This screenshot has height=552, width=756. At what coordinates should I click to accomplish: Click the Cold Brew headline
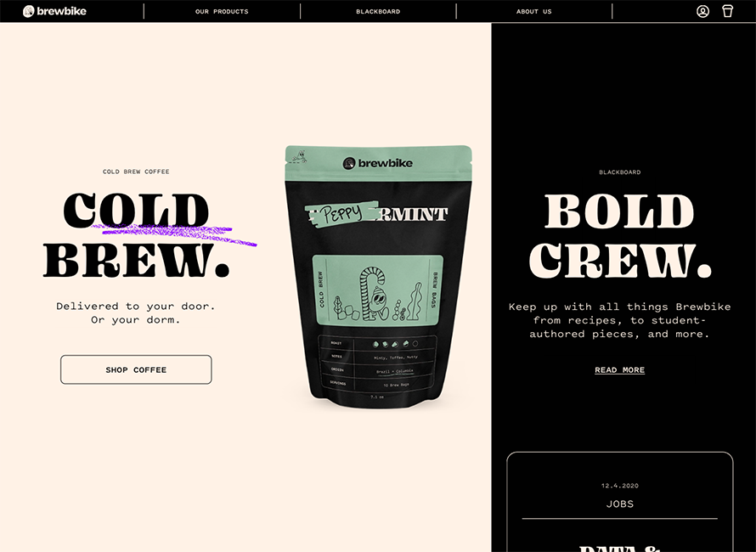point(137,236)
